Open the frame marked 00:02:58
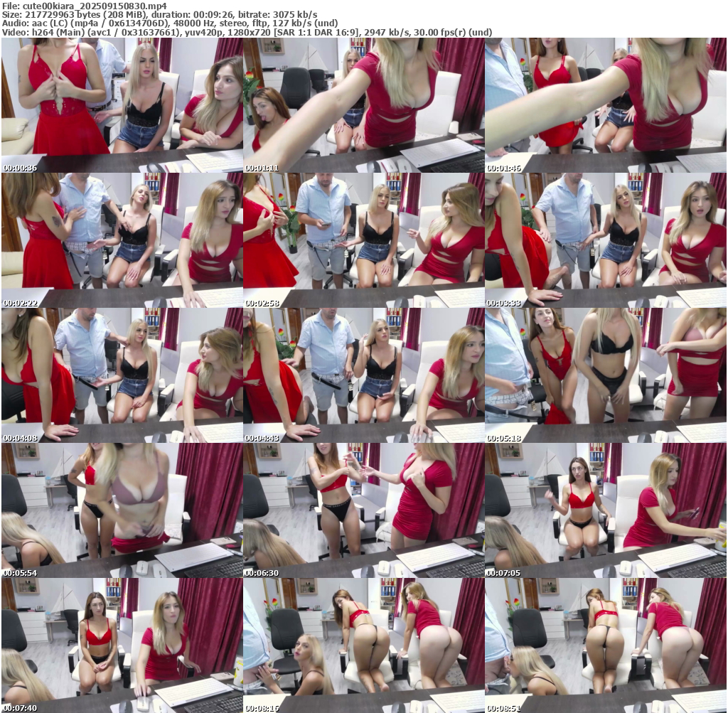The image size is (728, 713). point(363,240)
